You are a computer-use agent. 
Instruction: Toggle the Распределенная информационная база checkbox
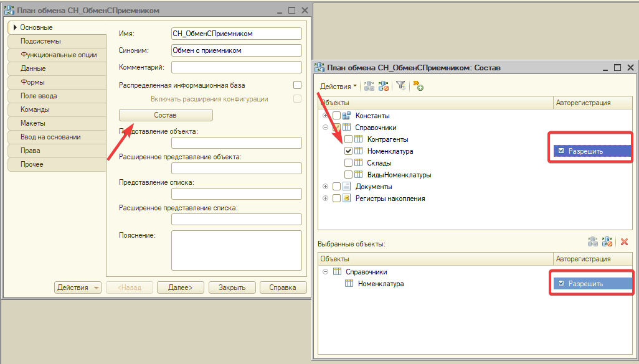pos(297,85)
